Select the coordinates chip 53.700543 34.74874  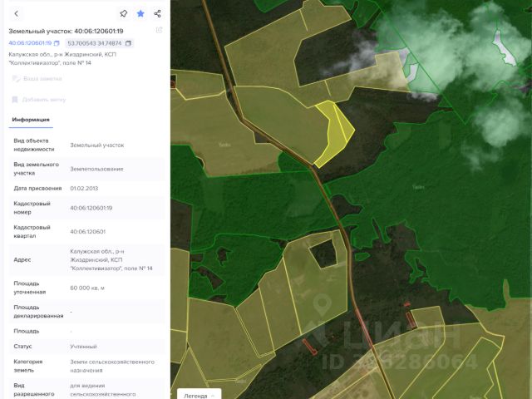pyautogui.click(x=99, y=43)
